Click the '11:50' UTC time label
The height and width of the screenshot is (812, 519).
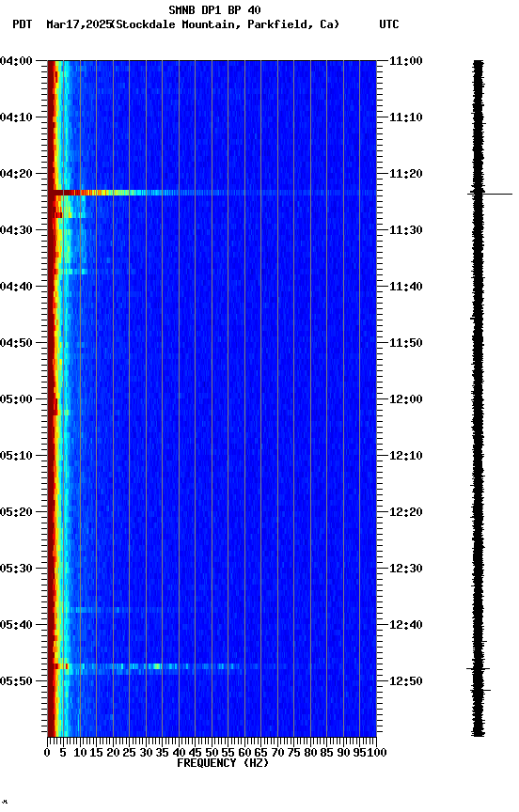406,343
